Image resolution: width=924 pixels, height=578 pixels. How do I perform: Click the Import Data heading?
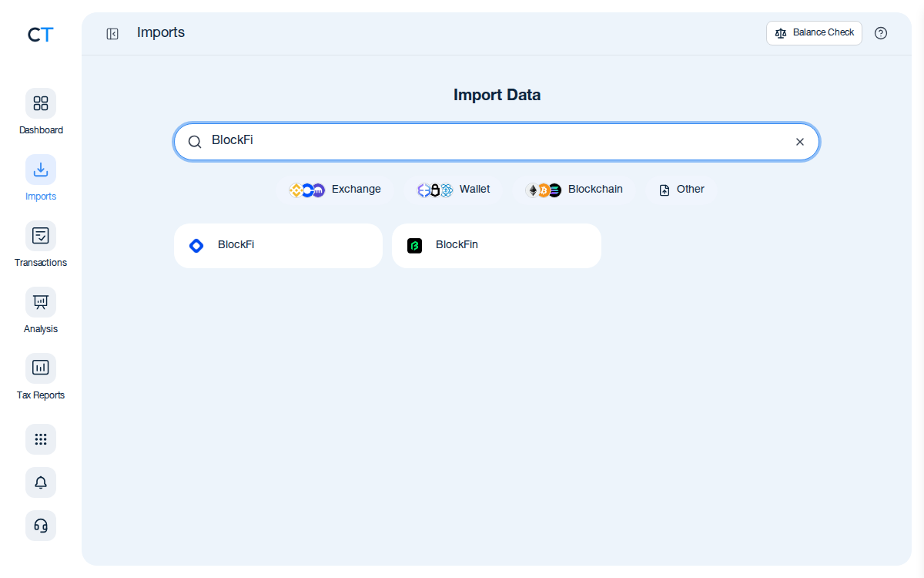(497, 96)
